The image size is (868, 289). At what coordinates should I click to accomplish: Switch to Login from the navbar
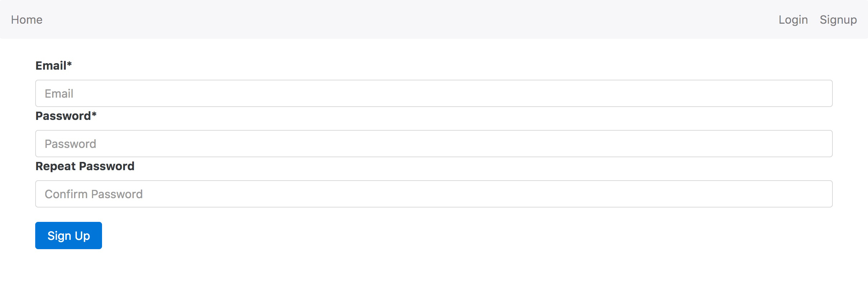[793, 19]
